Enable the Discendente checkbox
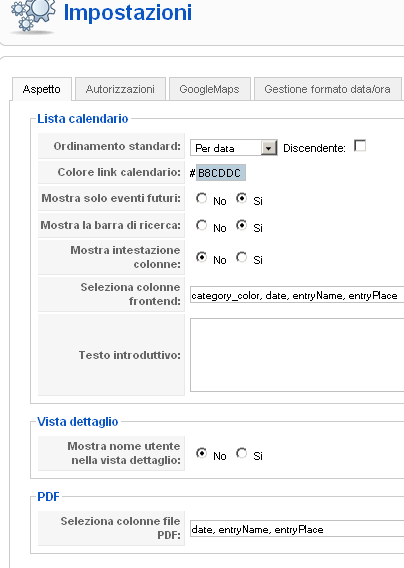Viewport: 404px width, 568px height. click(x=360, y=146)
